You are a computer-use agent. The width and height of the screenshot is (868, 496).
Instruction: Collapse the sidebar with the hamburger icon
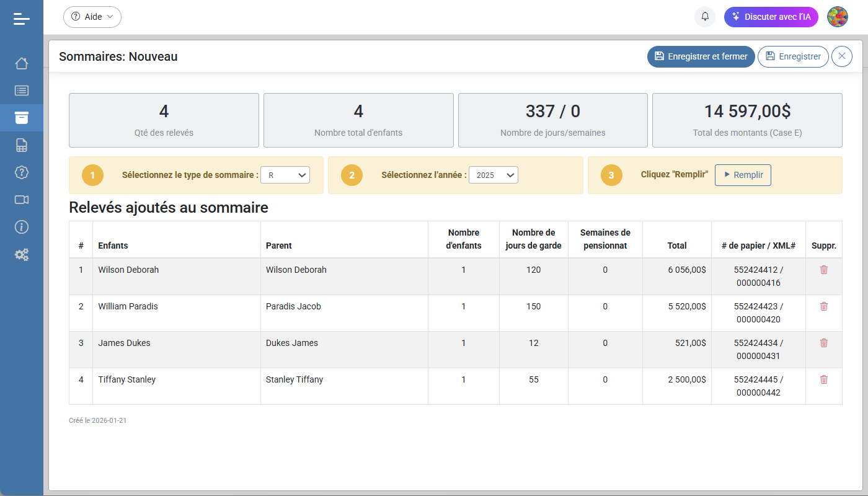22,19
